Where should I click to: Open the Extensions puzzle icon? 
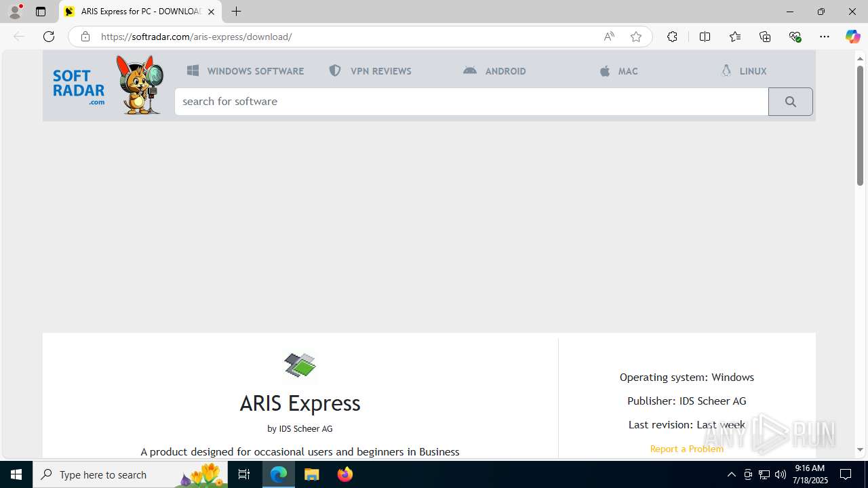click(672, 37)
